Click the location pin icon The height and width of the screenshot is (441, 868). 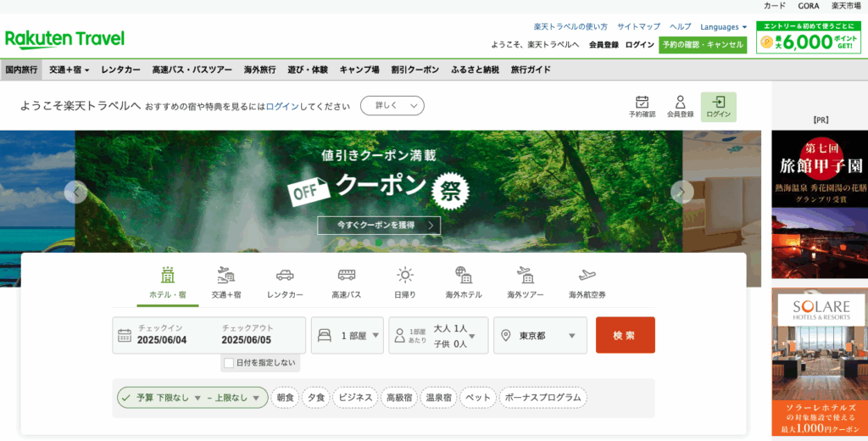[x=505, y=335]
